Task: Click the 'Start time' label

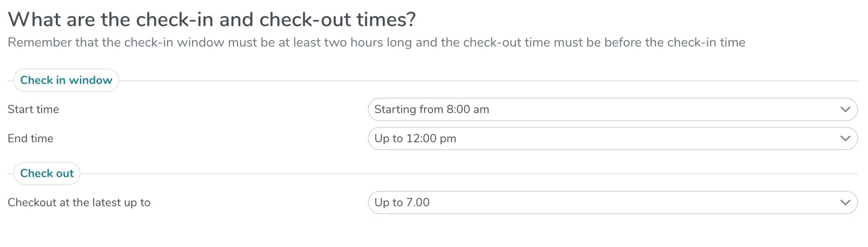Action: (x=33, y=109)
